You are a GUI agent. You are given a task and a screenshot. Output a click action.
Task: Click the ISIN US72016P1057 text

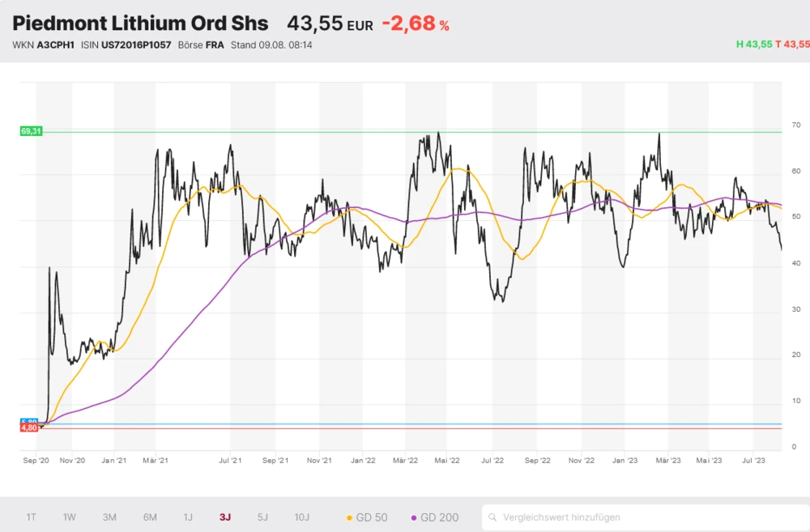126,45
